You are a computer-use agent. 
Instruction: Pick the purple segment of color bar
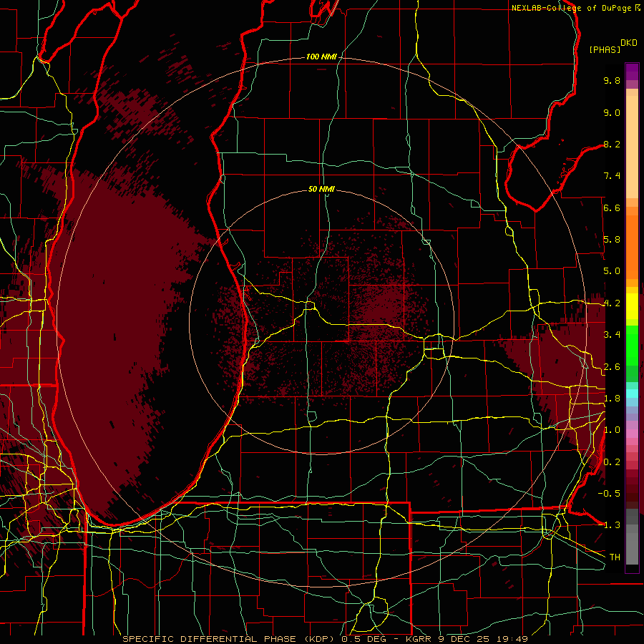pyautogui.click(x=632, y=72)
